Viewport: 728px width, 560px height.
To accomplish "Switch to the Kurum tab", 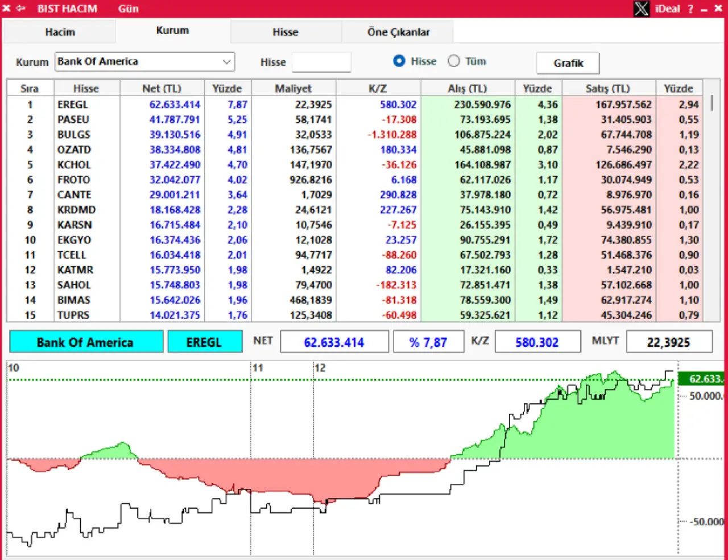I will pos(172,31).
